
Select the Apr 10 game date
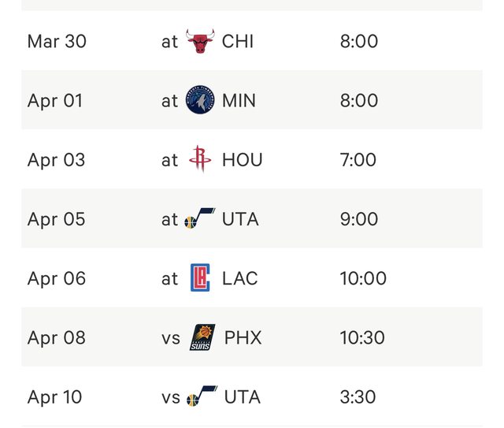pyautogui.click(x=54, y=396)
